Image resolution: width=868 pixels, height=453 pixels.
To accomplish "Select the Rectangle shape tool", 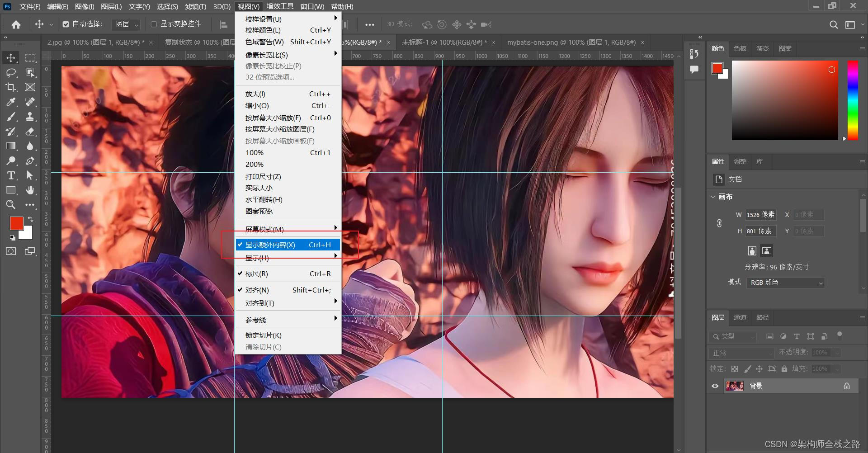I will [x=11, y=190].
